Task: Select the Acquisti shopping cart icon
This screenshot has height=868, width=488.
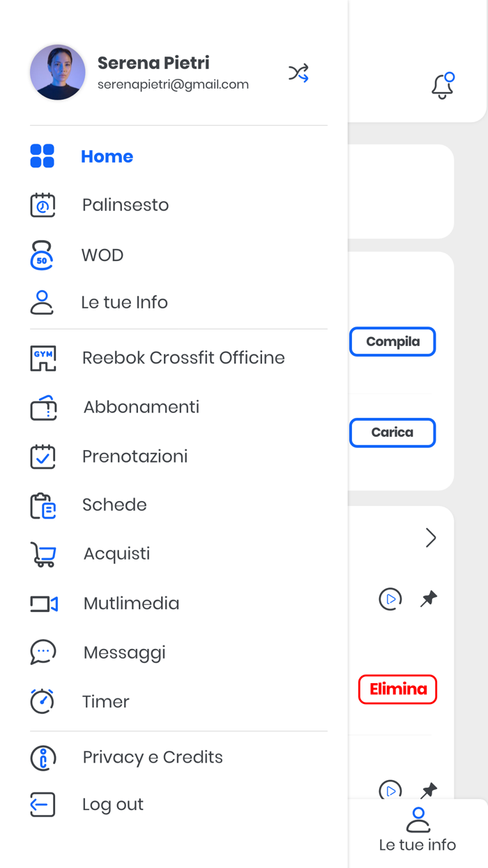Action: tap(42, 553)
